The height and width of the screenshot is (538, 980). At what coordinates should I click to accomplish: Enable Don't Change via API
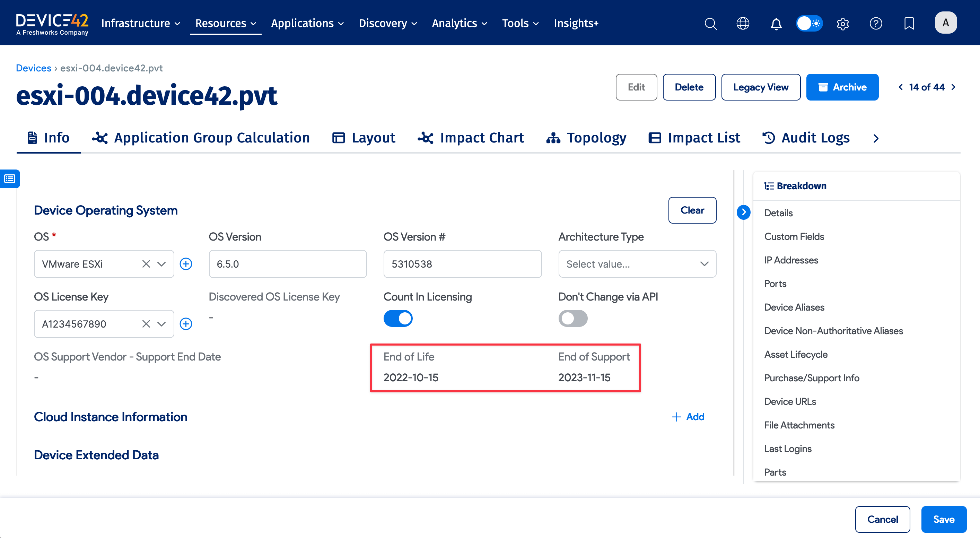(573, 319)
